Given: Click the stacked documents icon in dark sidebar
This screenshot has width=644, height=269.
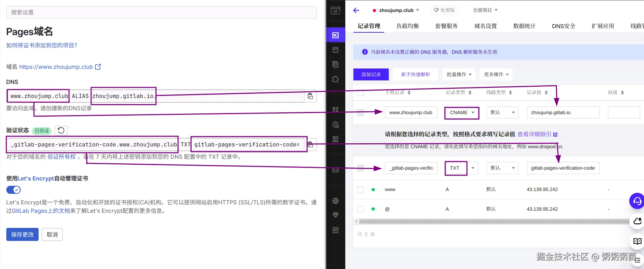Looking at the screenshot, I should (335, 65).
